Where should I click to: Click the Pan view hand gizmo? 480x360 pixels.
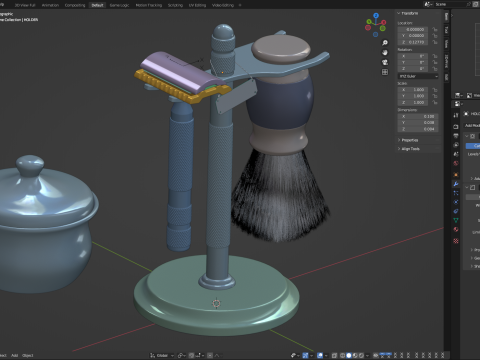[x=385, y=52]
